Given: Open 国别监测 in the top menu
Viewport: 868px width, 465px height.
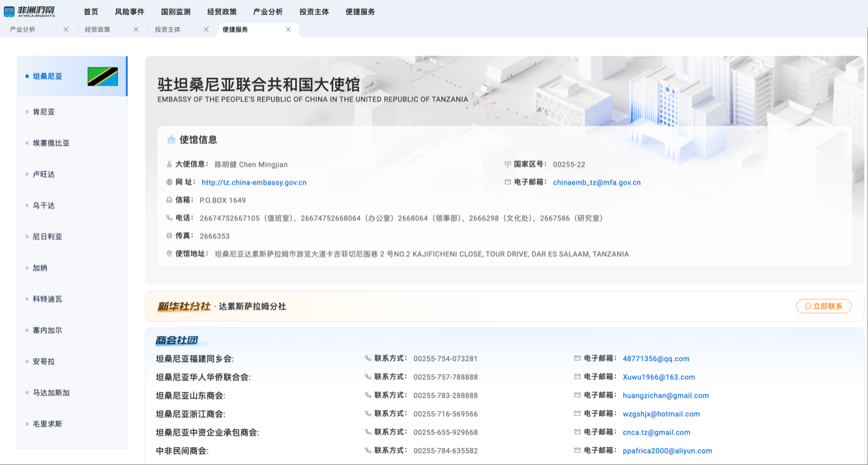Looking at the screenshot, I should [x=176, y=12].
